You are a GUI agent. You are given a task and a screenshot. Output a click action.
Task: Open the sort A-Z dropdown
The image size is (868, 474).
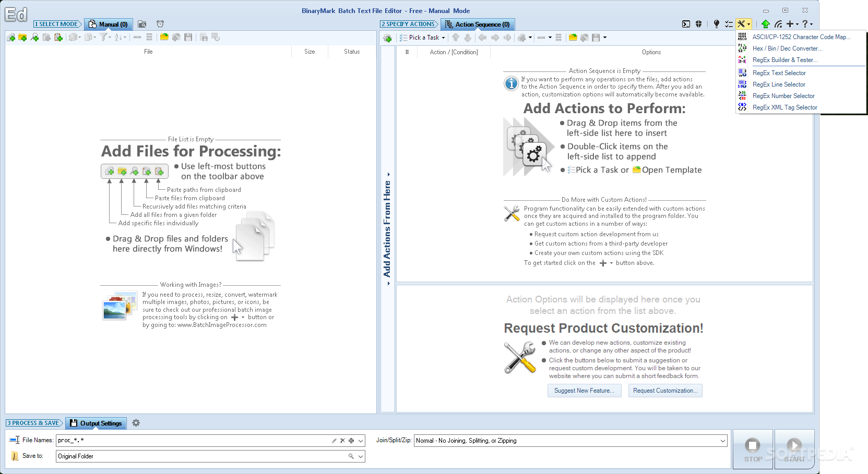pyautogui.click(x=121, y=38)
